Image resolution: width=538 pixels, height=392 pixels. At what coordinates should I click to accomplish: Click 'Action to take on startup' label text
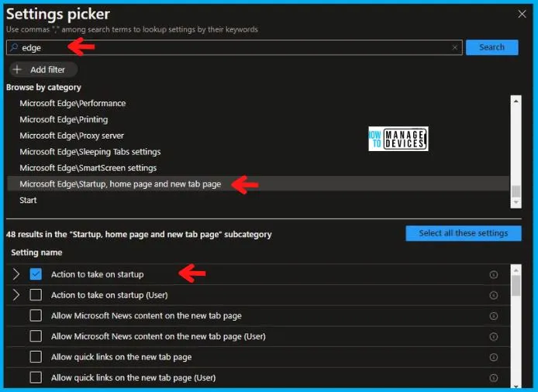click(x=98, y=274)
